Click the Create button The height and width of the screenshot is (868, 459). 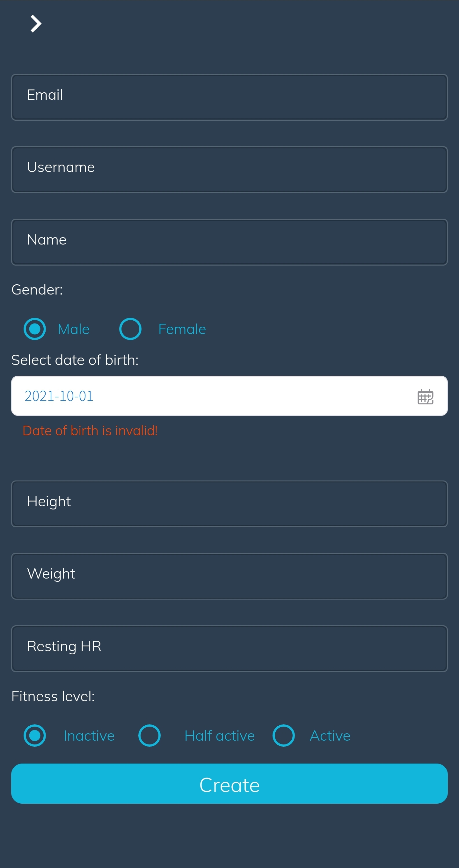click(x=229, y=783)
